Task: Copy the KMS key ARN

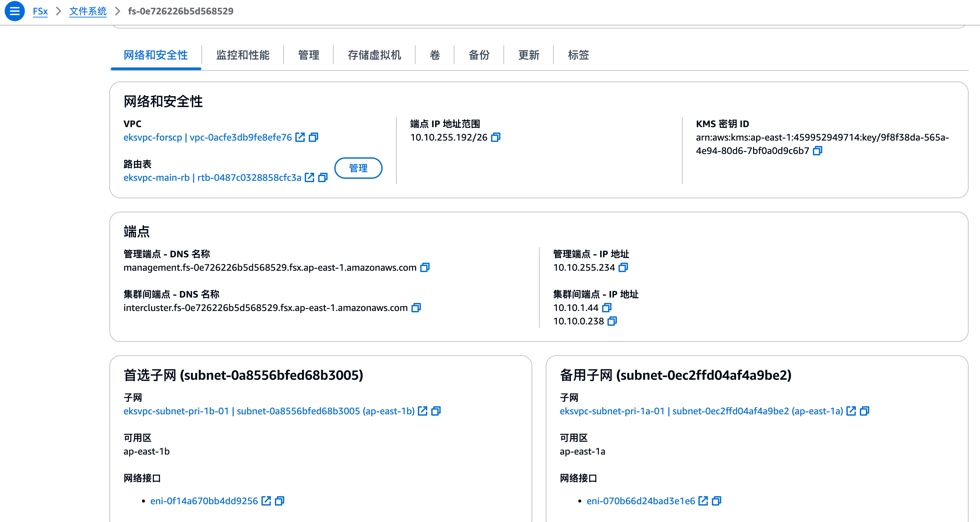Action: [x=817, y=151]
